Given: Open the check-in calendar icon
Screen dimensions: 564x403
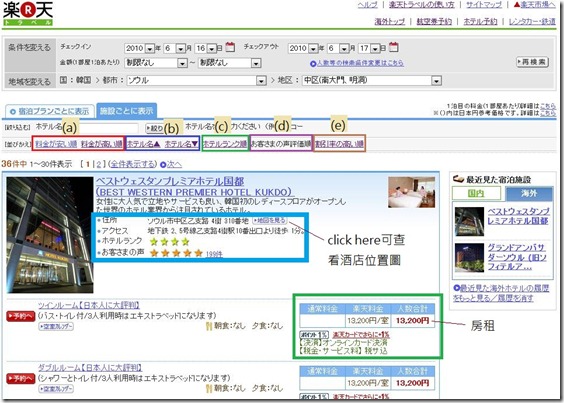Looking at the screenshot, I should [x=230, y=47].
